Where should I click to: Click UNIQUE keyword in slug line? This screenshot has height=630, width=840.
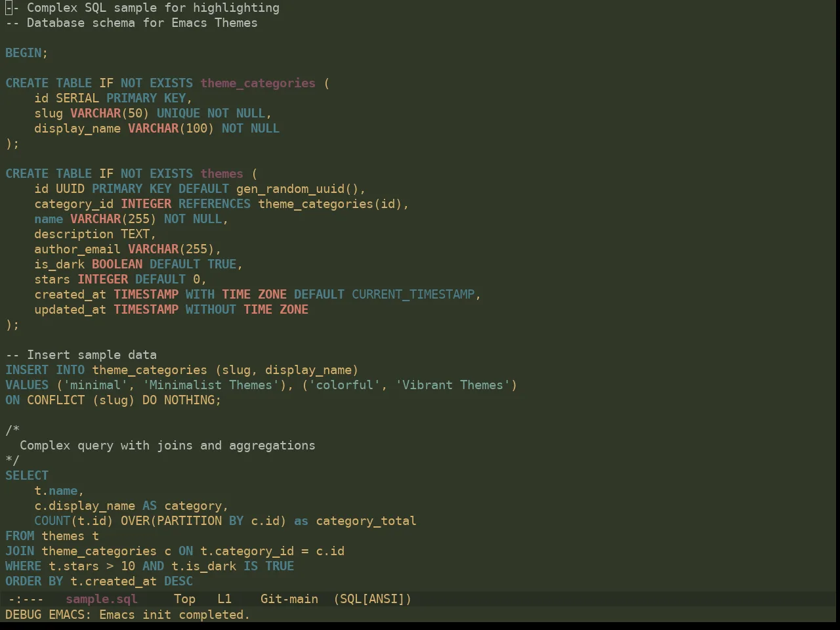(178, 113)
